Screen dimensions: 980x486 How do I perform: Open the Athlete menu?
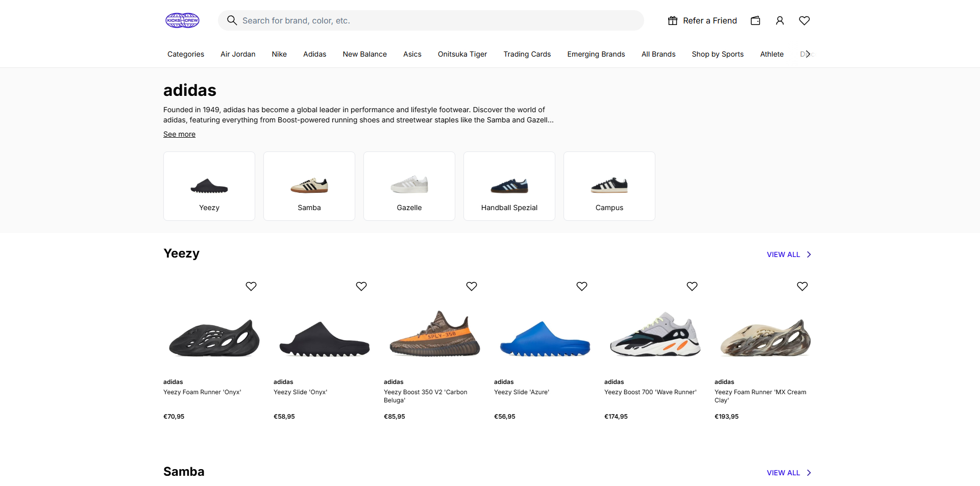coord(772,54)
